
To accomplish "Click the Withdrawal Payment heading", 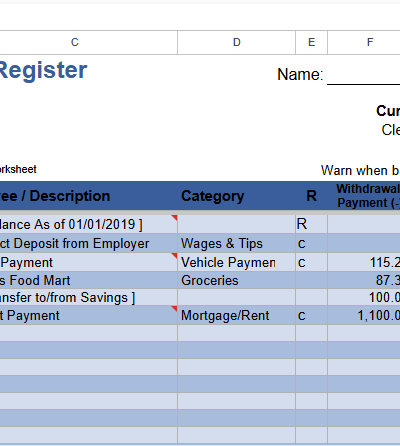I will [x=368, y=196].
